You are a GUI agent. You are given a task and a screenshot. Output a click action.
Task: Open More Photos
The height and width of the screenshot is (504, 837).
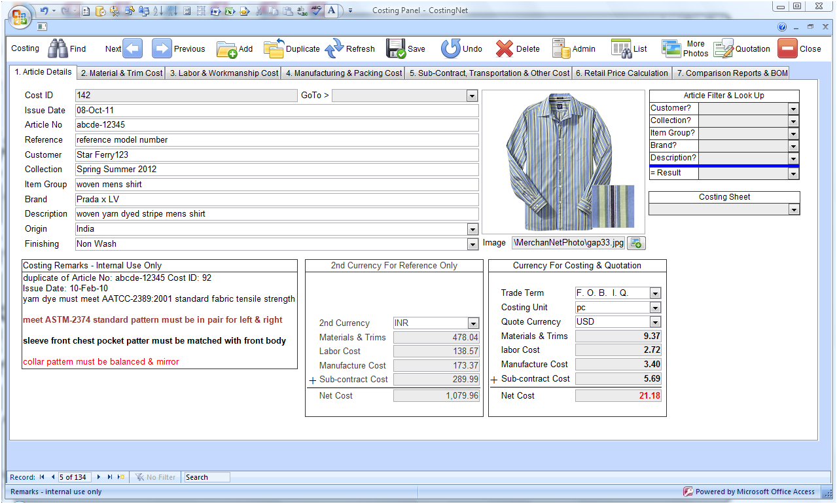[671, 48]
